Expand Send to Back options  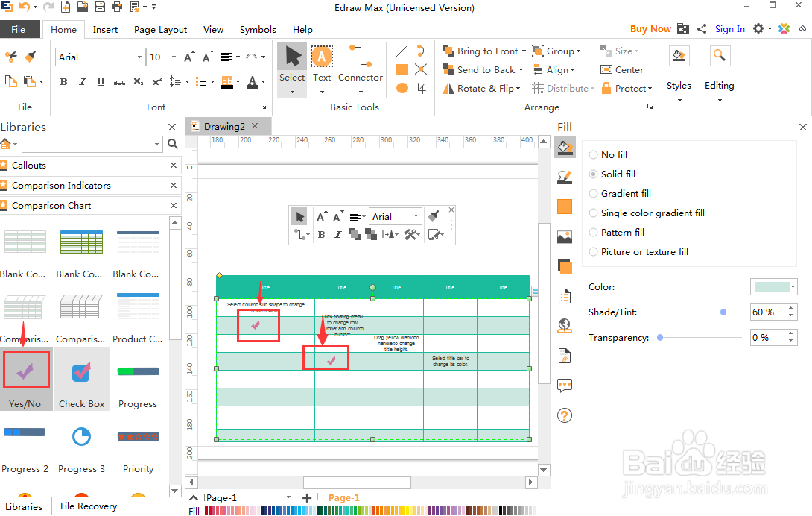coord(521,69)
